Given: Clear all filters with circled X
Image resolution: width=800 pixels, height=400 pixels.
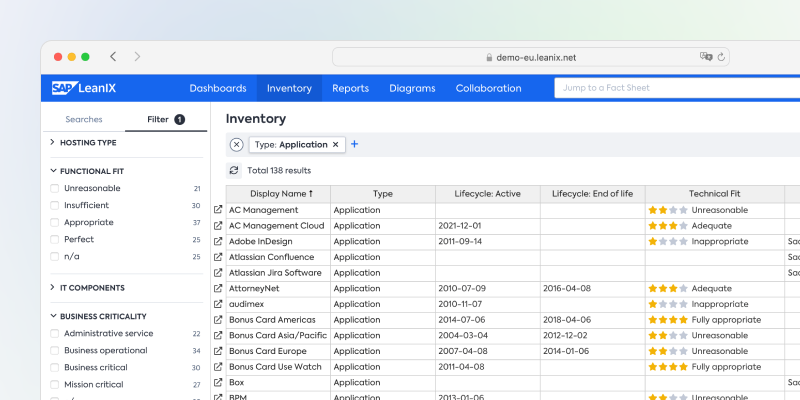Looking at the screenshot, I should pos(236,145).
